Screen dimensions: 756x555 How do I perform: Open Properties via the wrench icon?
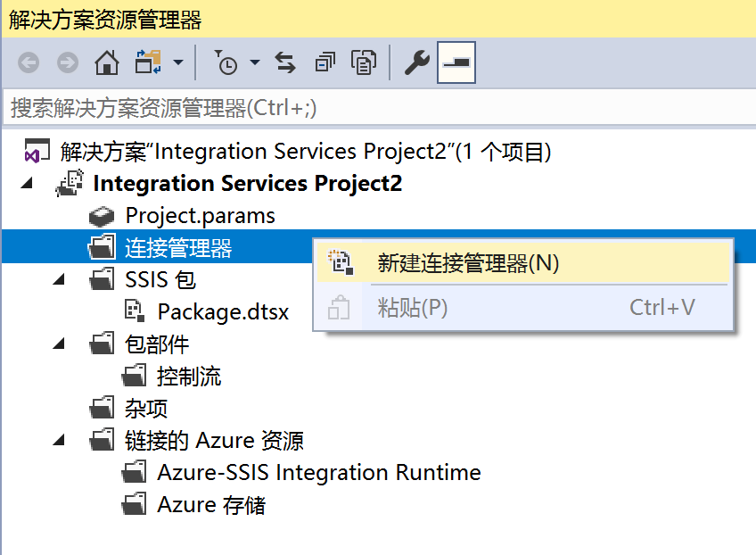coord(416,62)
